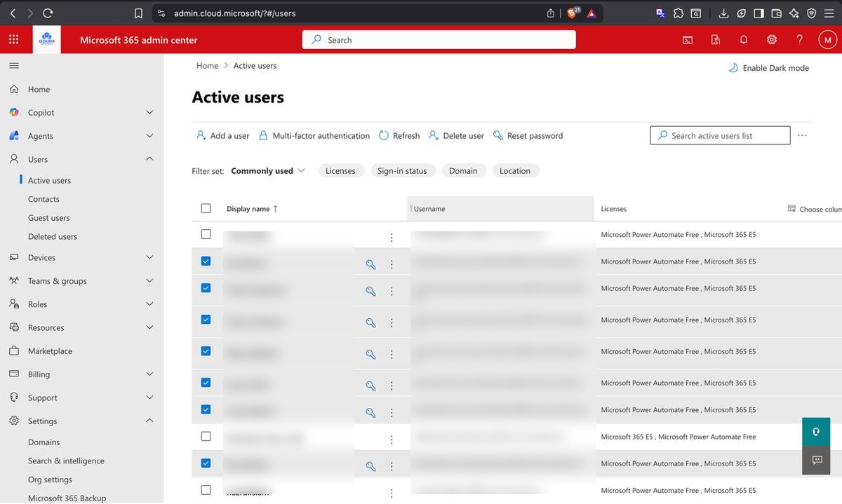Open row menu for Microsoft 365 E5-first license user
This screenshot has width=842, height=504.
tap(392, 440)
